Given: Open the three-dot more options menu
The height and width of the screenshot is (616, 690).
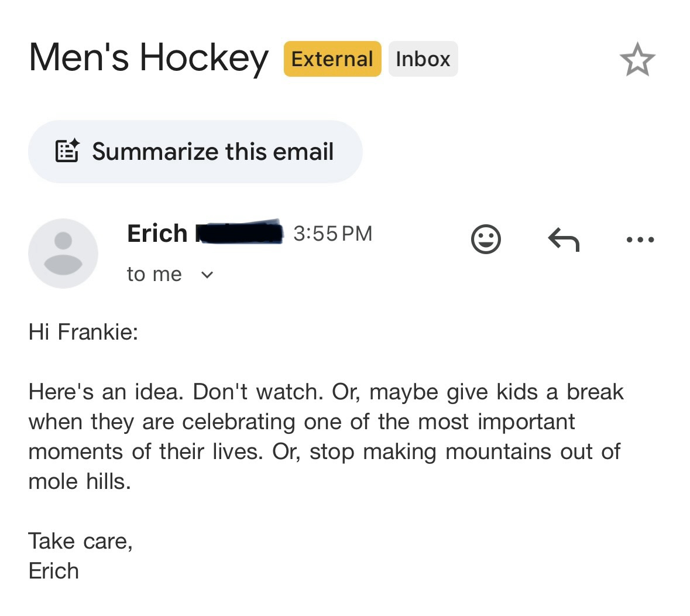Looking at the screenshot, I should [x=640, y=239].
